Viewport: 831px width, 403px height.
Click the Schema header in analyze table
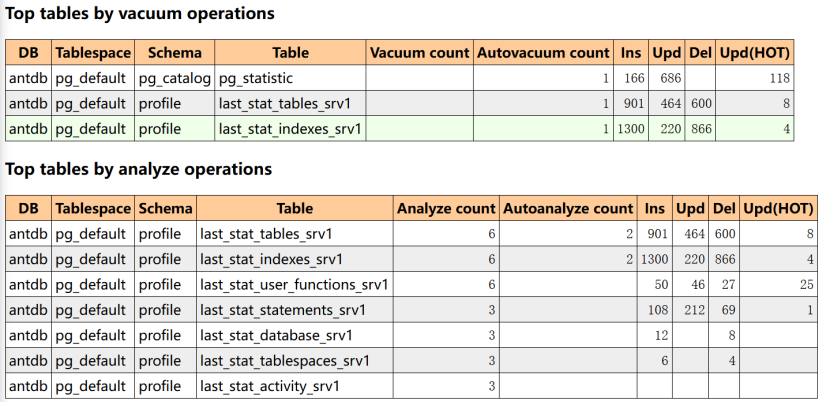point(165,209)
